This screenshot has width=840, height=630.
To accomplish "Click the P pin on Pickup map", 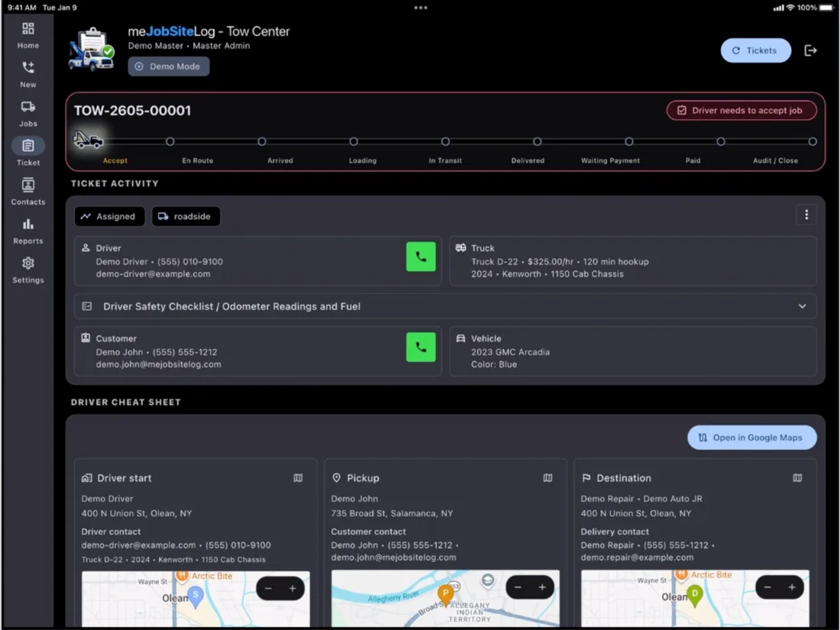I will click(445, 595).
